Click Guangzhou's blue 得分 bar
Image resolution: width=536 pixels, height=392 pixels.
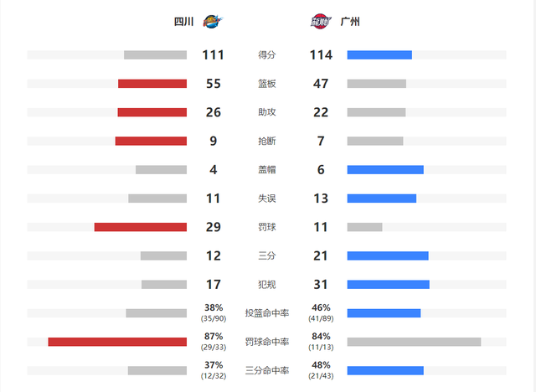pyautogui.click(x=379, y=55)
